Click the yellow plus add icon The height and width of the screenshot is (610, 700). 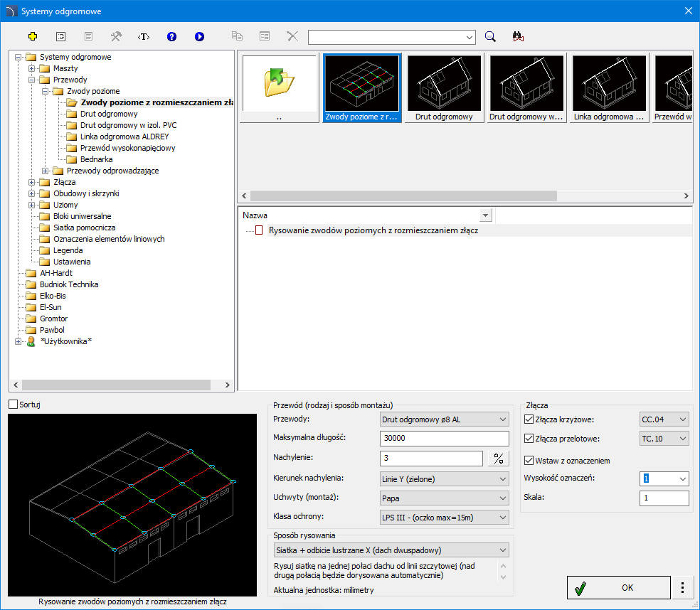pos(32,36)
